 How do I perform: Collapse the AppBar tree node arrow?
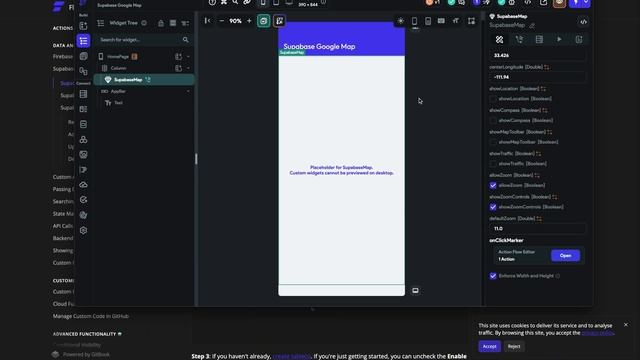click(x=188, y=91)
